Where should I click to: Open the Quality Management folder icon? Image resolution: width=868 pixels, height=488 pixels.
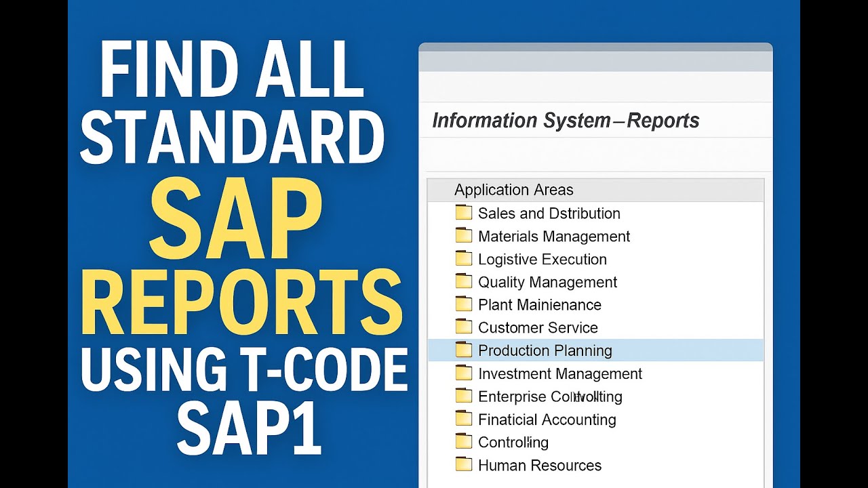(x=464, y=282)
